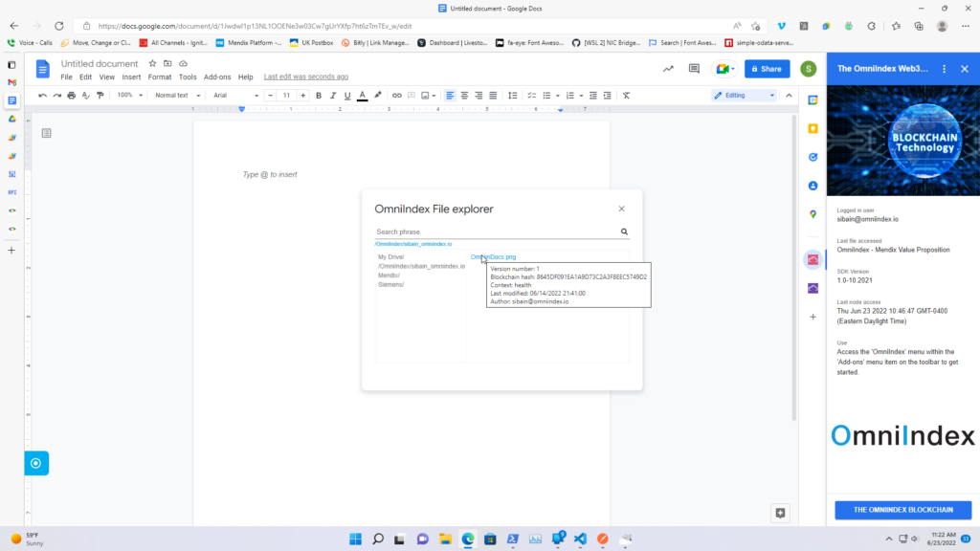Open the Edit menu
980x551 pixels.
pyautogui.click(x=85, y=77)
